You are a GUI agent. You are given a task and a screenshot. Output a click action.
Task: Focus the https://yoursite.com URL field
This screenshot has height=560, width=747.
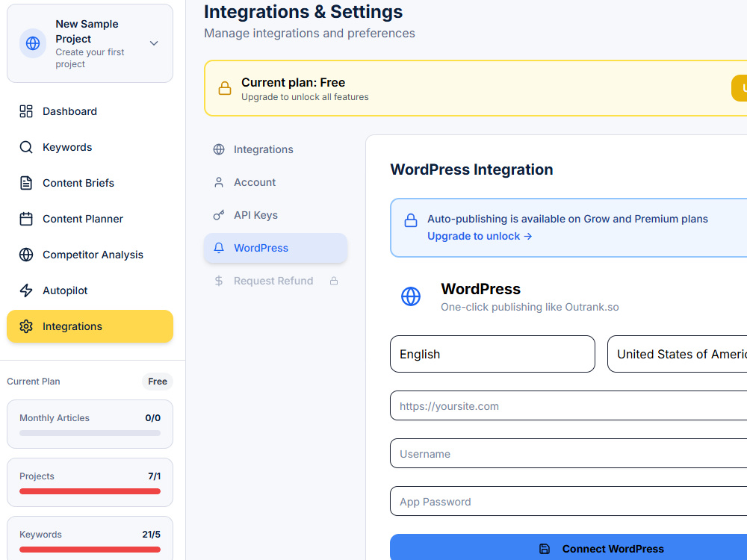point(568,405)
